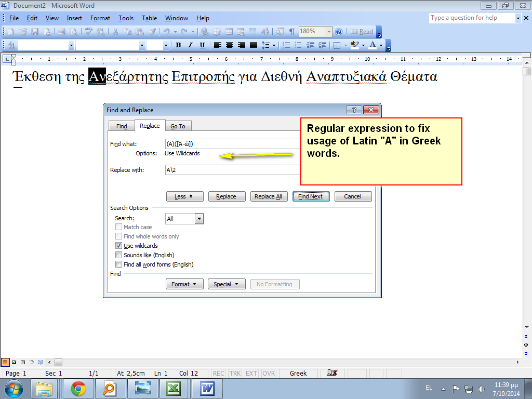The height and width of the screenshot is (399, 532).
Task: Click the Less button to collapse options
Action: pyautogui.click(x=184, y=196)
